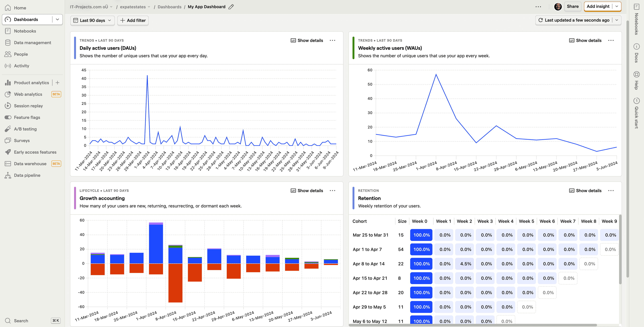
Task: Click the tall 1-Apr-2024 bar in Growth accounting
Action: coord(156,244)
